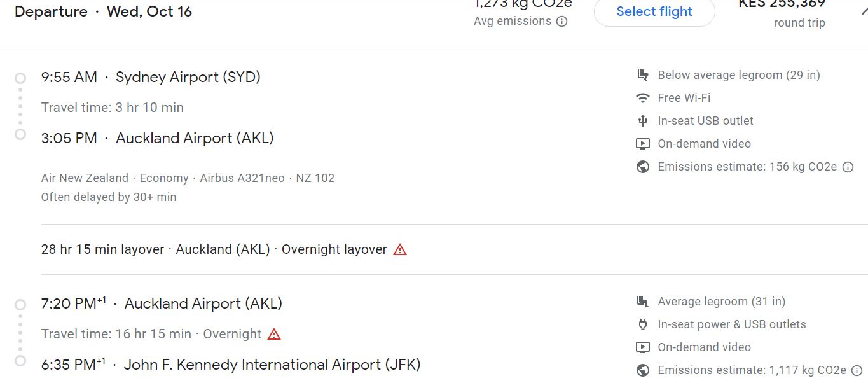
Task: Click the In-seat USB outlet icon
Action: [x=642, y=120]
